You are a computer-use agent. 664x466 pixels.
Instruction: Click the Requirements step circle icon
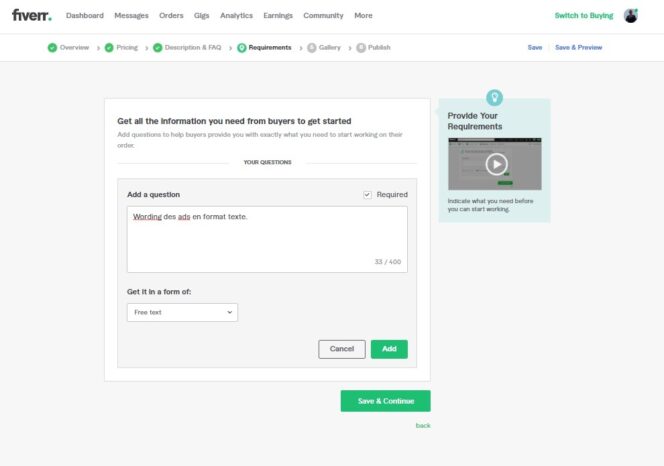click(x=241, y=47)
